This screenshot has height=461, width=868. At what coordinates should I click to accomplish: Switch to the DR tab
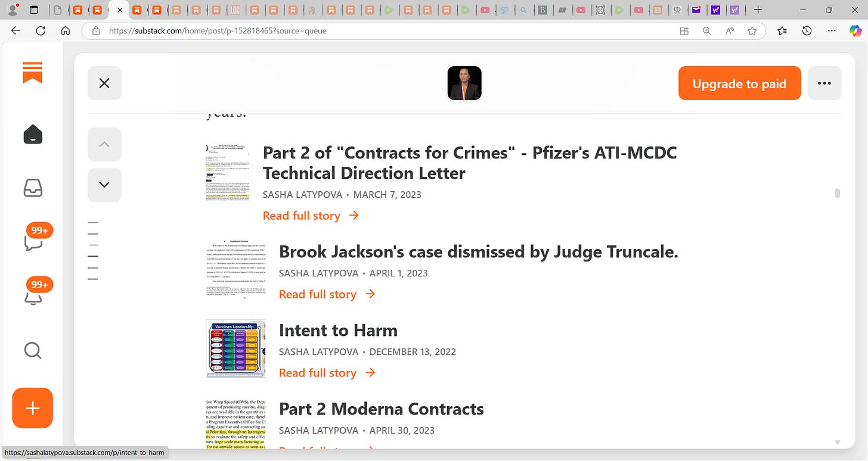coord(562,10)
